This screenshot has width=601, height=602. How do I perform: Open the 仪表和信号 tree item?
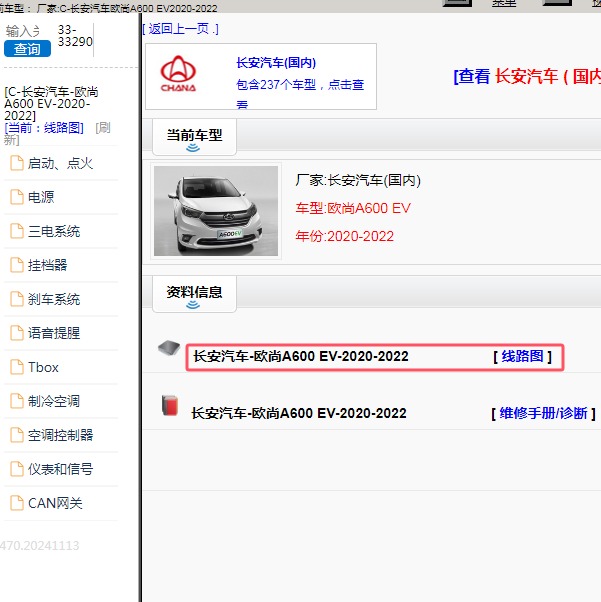pyautogui.click(x=60, y=469)
